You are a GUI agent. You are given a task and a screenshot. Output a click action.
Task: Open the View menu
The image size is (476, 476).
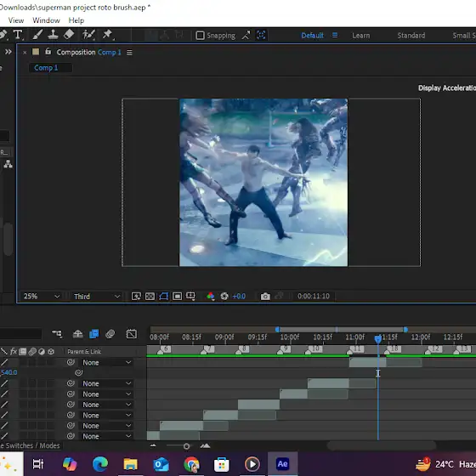(x=16, y=20)
